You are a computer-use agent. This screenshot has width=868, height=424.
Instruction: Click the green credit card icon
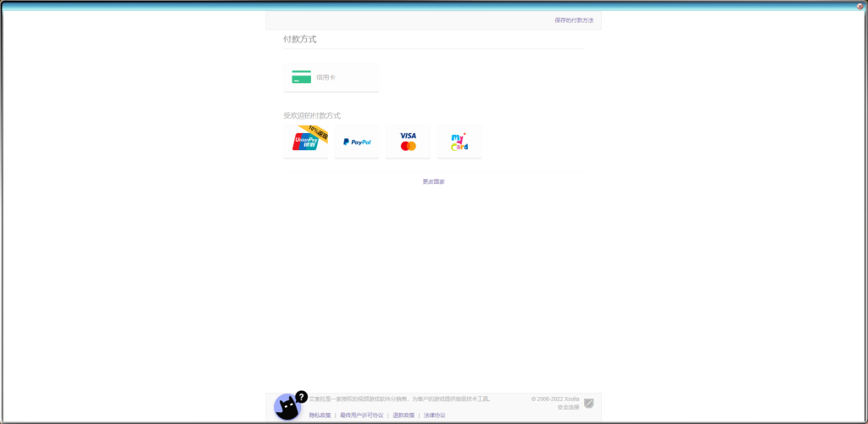tap(301, 77)
